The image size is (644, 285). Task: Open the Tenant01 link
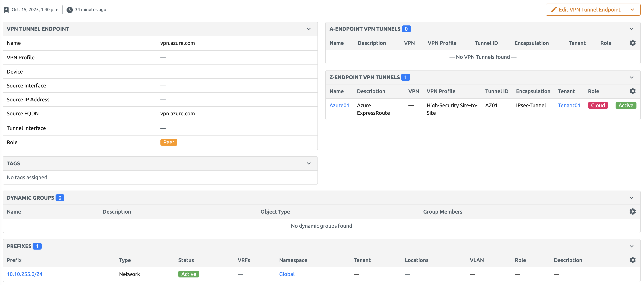(569, 105)
